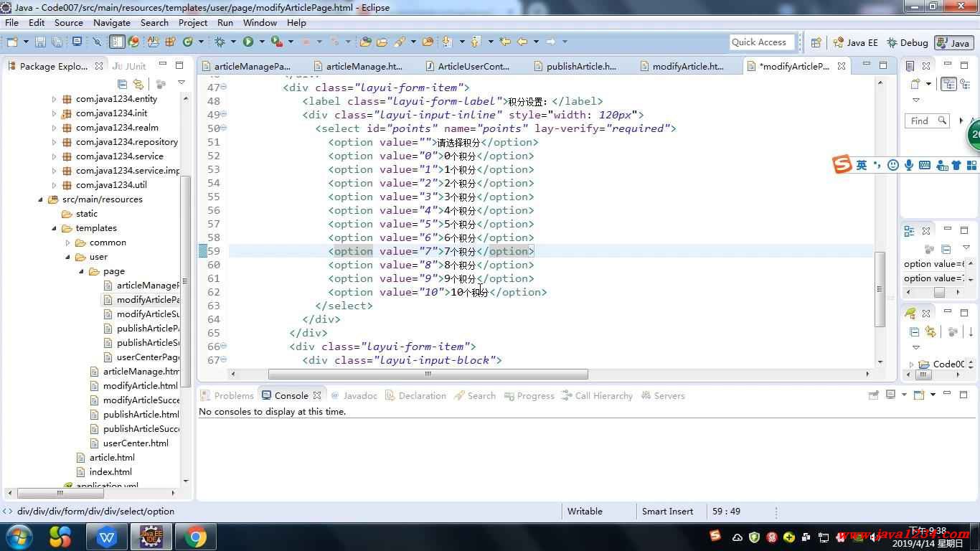
Task: Toggle Sogou English/Chinese input mode
Action: (862, 165)
